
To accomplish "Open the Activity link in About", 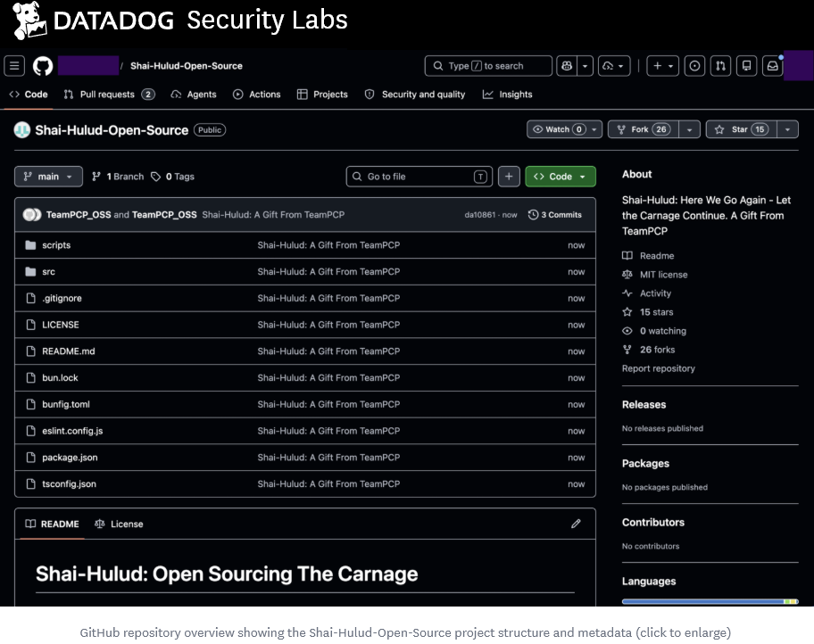I will (647, 293).
